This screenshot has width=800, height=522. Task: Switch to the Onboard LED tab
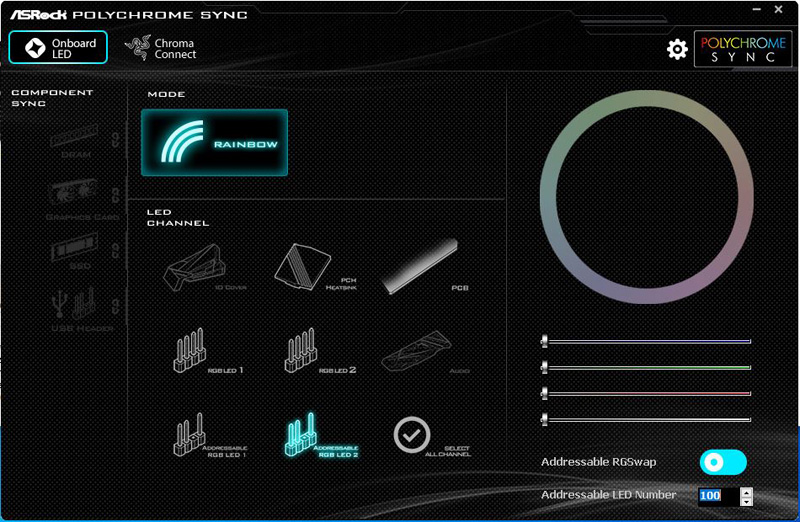tap(58, 48)
